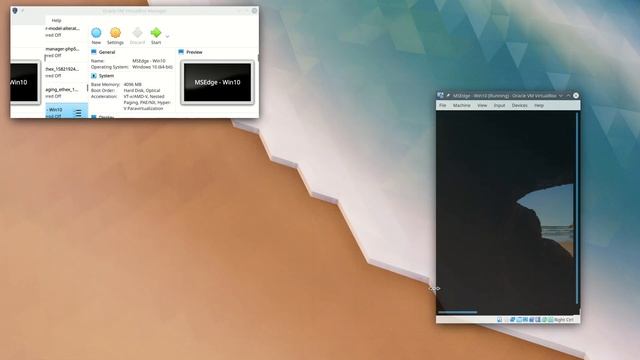This screenshot has height=360, width=640.
Task: Click the Preview section header icon
Action: tap(181, 52)
